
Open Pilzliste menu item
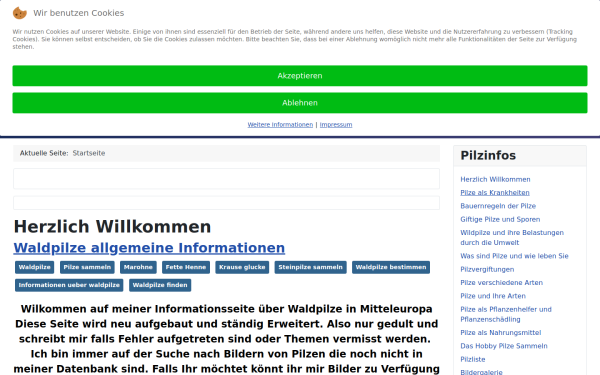pos(473,360)
